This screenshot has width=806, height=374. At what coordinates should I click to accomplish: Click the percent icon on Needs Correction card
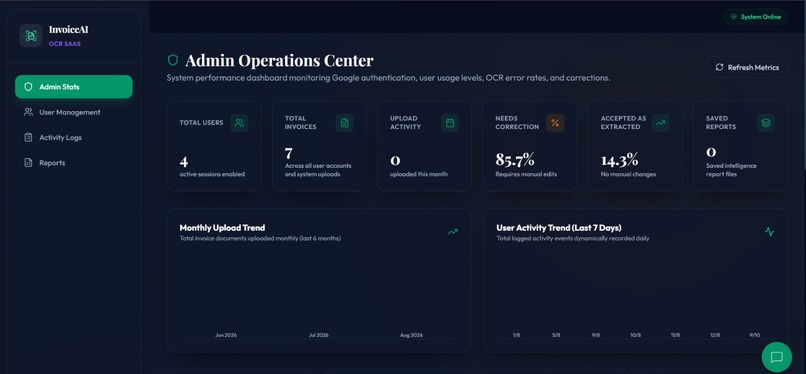tap(555, 123)
